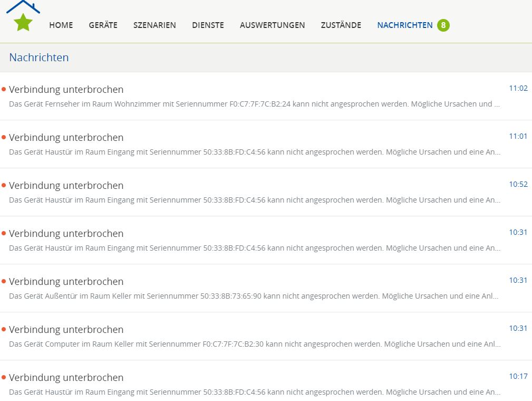Select the NACHRICHTEN menu item
This screenshot has height=401, width=532.
tap(404, 25)
